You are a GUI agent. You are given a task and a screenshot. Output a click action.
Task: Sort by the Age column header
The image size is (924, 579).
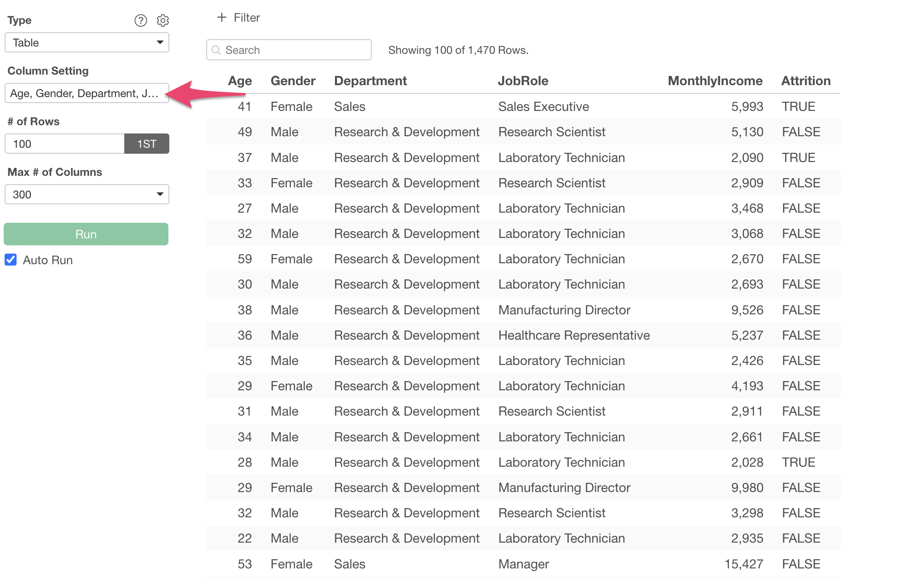click(240, 81)
